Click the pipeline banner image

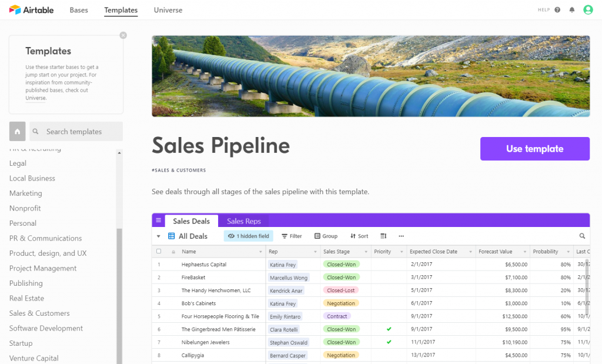[x=371, y=76]
